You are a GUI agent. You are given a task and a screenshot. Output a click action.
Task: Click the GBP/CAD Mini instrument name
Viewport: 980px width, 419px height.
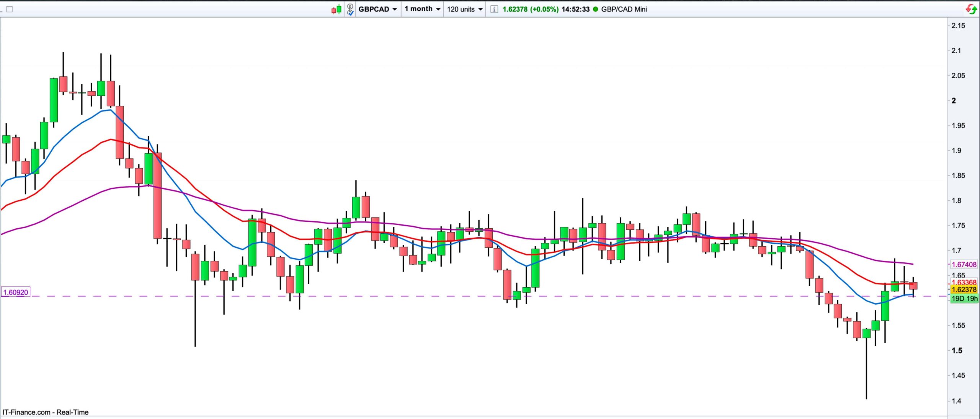[624, 9]
